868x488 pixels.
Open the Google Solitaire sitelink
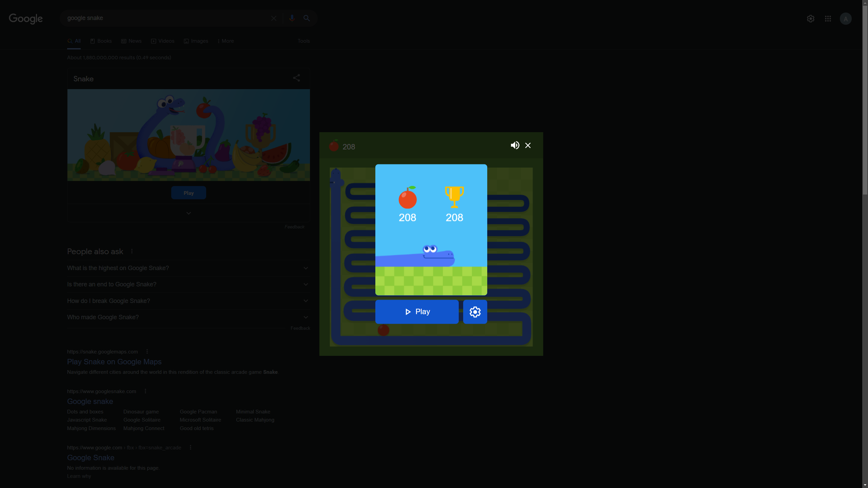(142, 420)
